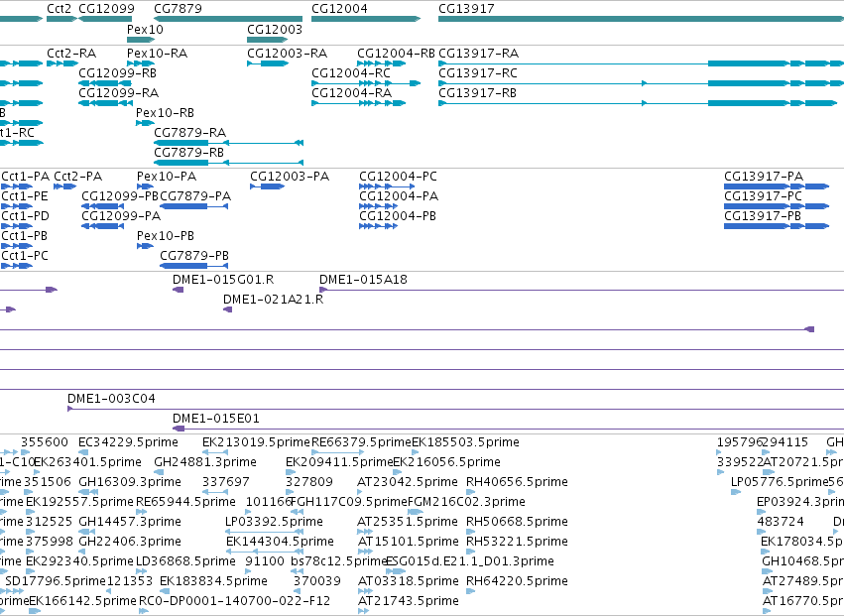Click protein Cct1-PA label
The image size is (844, 616).
[26, 177]
